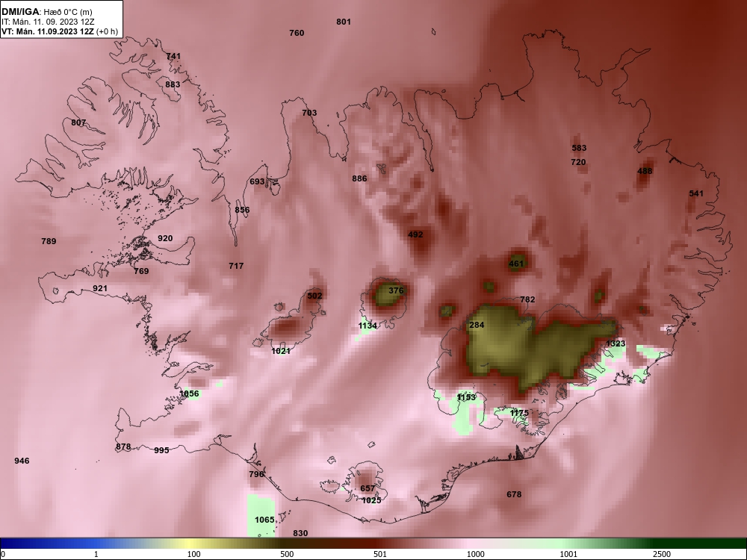Click the 886 height value
Screen dimensions: 747x560
(359, 178)
